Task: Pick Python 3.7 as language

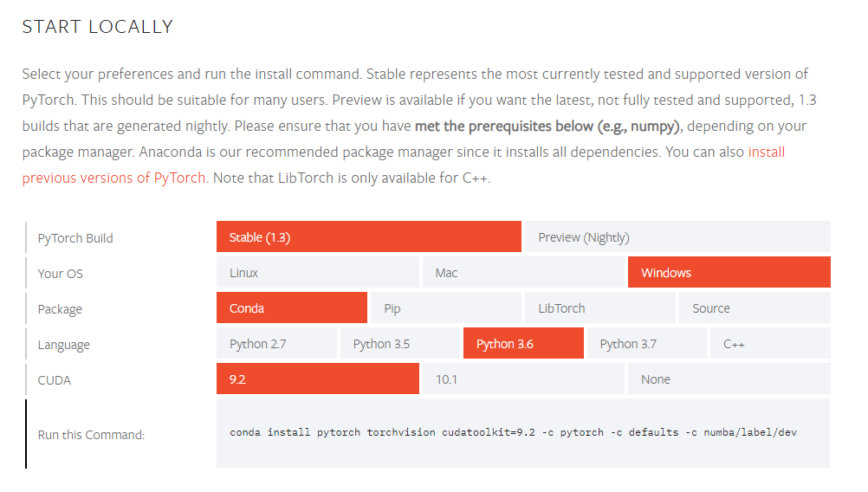Action: [x=646, y=343]
